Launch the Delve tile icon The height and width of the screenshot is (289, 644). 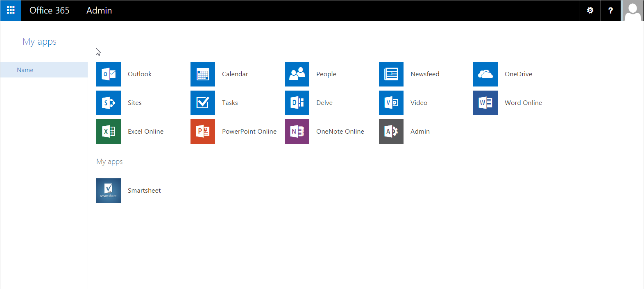(297, 103)
